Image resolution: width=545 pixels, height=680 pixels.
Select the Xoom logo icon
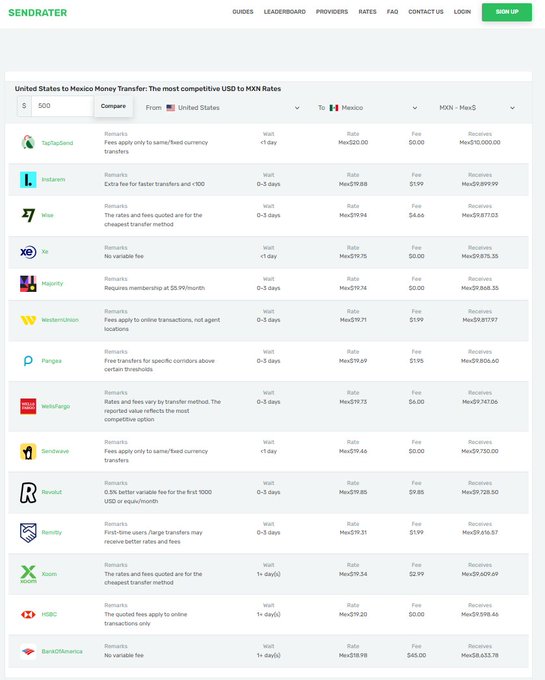click(x=28, y=574)
